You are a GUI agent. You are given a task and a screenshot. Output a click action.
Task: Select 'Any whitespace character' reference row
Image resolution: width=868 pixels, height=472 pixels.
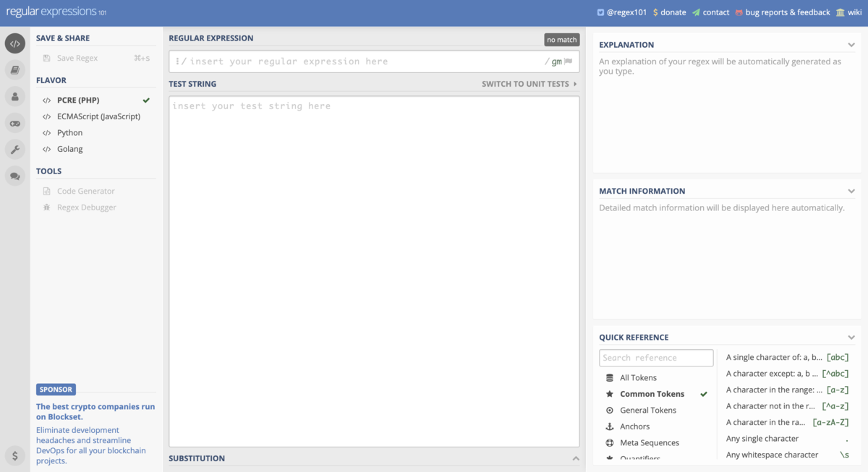pyautogui.click(x=788, y=455)
